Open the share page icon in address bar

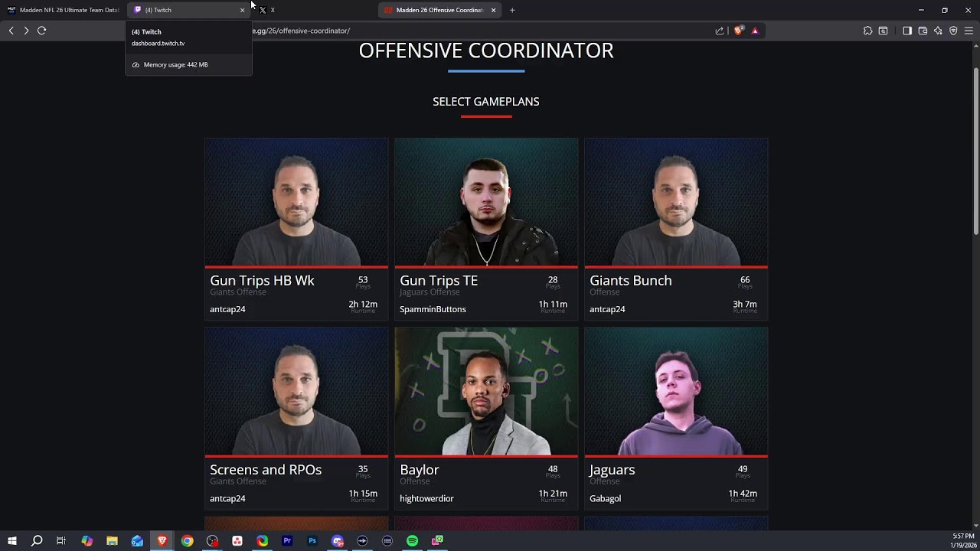coord(720,31)
